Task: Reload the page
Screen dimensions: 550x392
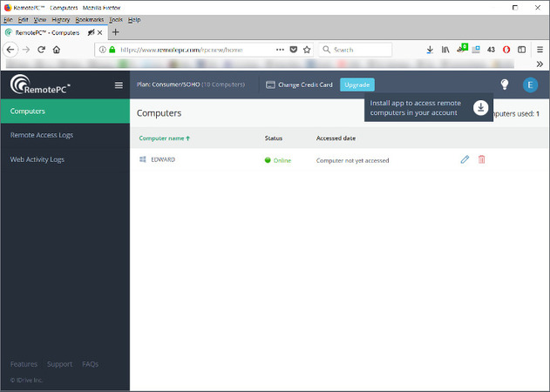Action: pyautogui.click(x=41, y=50)
